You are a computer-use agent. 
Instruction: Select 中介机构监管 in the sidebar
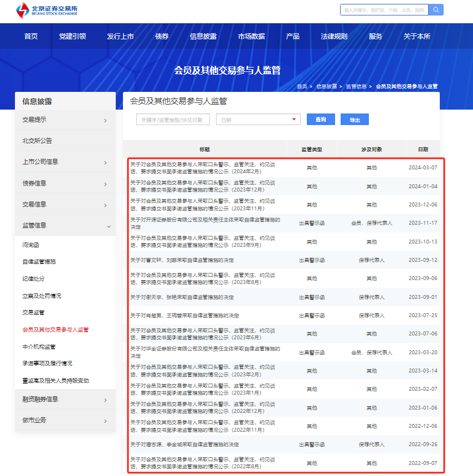pyautogui.click(x=39, y=346)
